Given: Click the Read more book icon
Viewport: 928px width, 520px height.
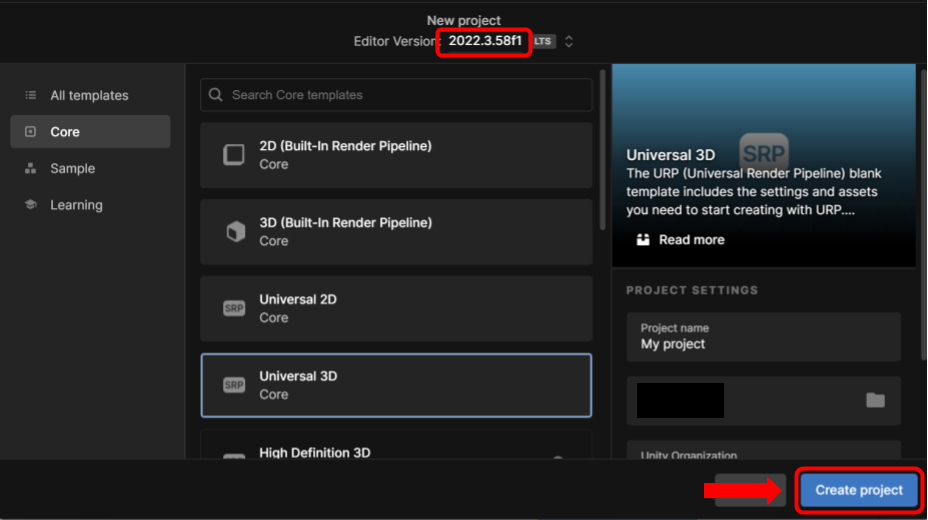Looking at the screenshot, I should (643, 240).
